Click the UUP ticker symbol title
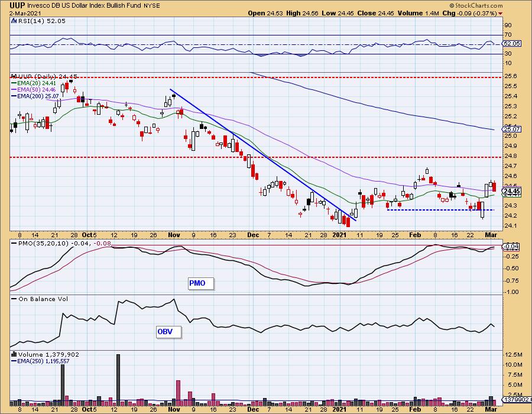The width and height of the screenshot is (532, 414). tap(17, 5)
